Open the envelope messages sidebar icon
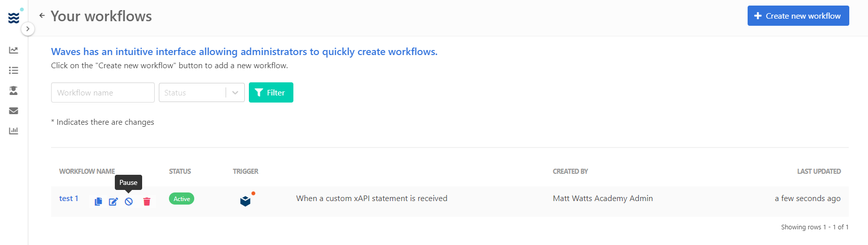868x245 pixels. coord(14,111)
